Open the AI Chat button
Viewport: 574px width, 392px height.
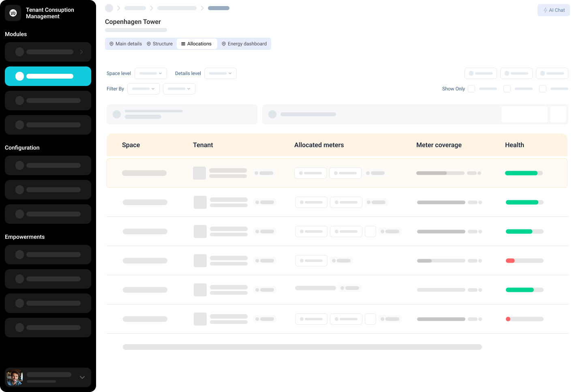point(554,10)
